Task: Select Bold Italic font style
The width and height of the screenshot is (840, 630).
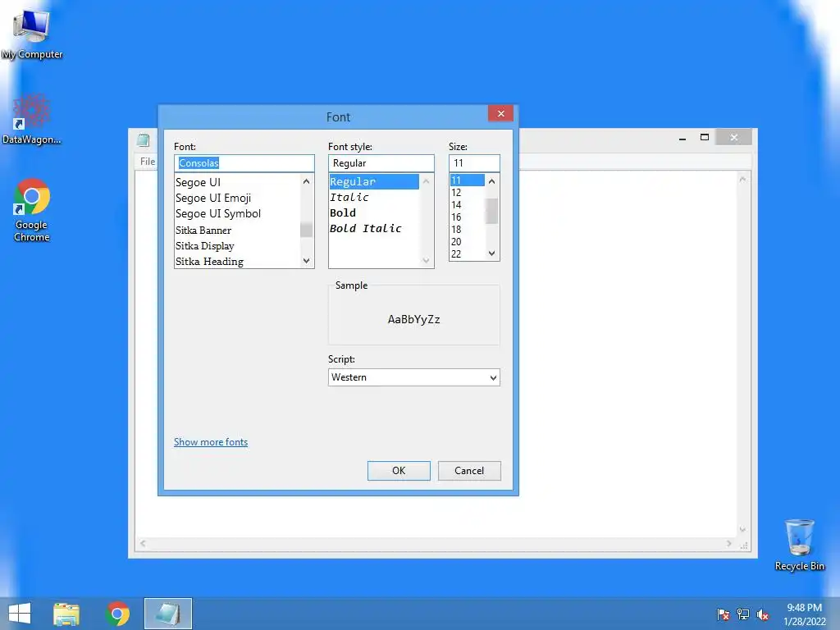Action: (x=374, y=228)
